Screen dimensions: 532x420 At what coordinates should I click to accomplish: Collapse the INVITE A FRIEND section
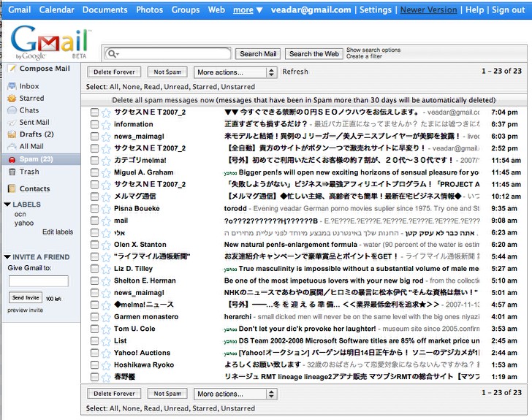coord(7,257)
